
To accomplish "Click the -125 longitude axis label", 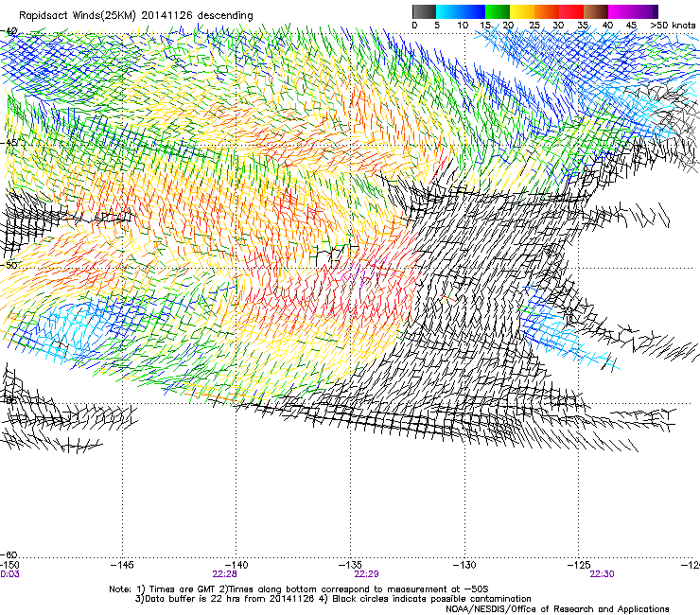I will (579, 566).
